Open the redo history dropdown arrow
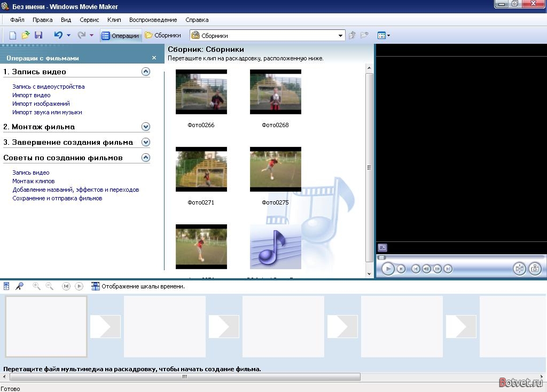This screenshot has width=547, height=392. 92,35
